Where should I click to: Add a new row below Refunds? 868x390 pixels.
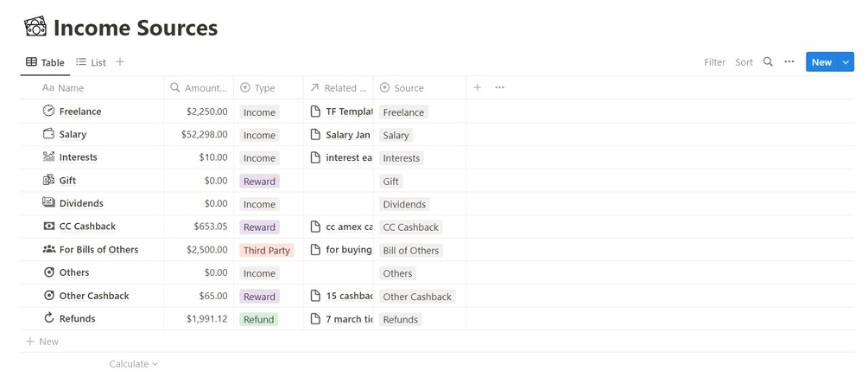[43, 342]
